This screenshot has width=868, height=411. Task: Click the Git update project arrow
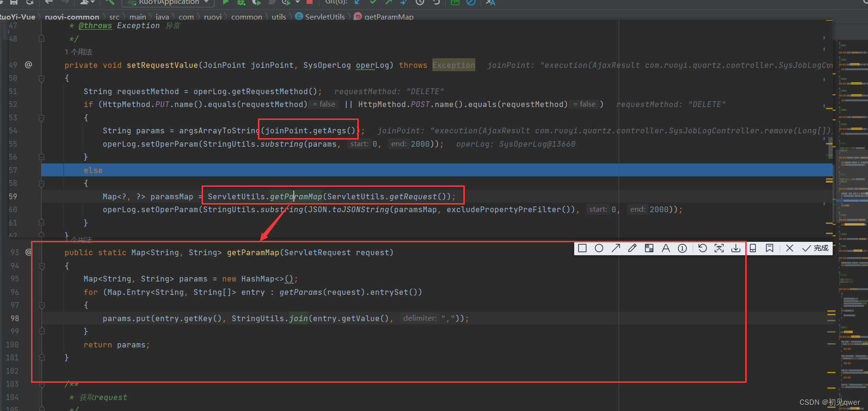click(x=357, y=2)
